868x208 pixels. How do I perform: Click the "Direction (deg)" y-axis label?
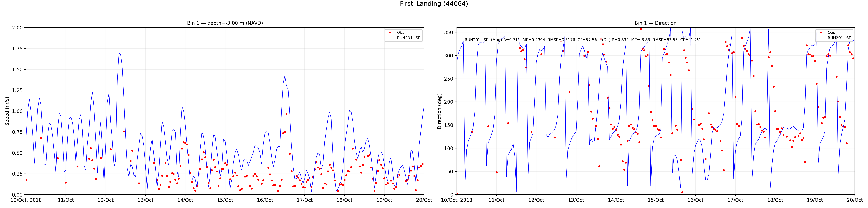tap(439, 111)
